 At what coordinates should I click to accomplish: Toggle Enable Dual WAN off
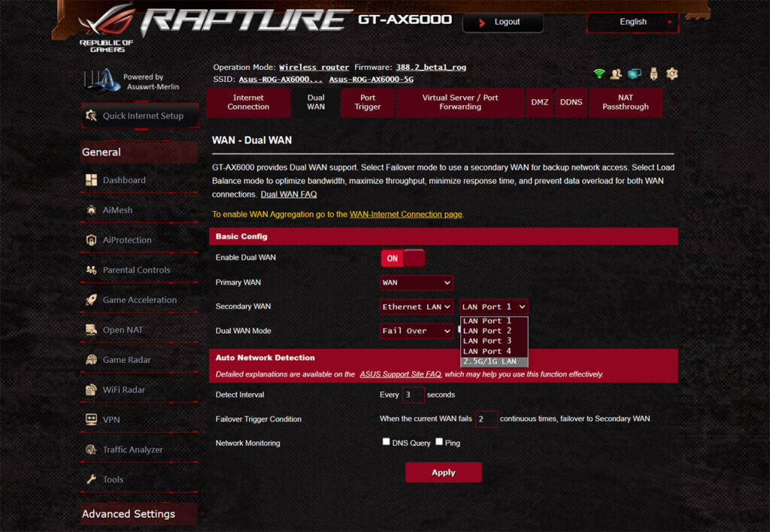pos(402,258)
